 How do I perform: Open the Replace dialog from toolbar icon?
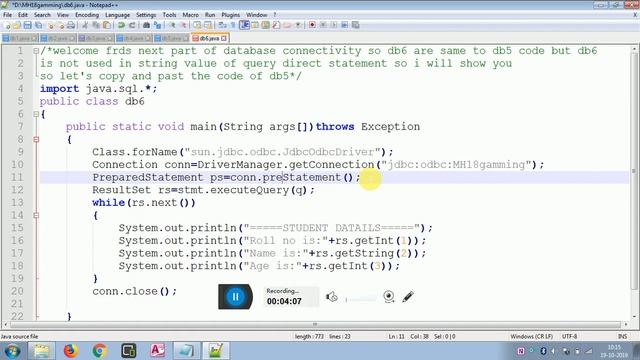[x=158, y=25]
